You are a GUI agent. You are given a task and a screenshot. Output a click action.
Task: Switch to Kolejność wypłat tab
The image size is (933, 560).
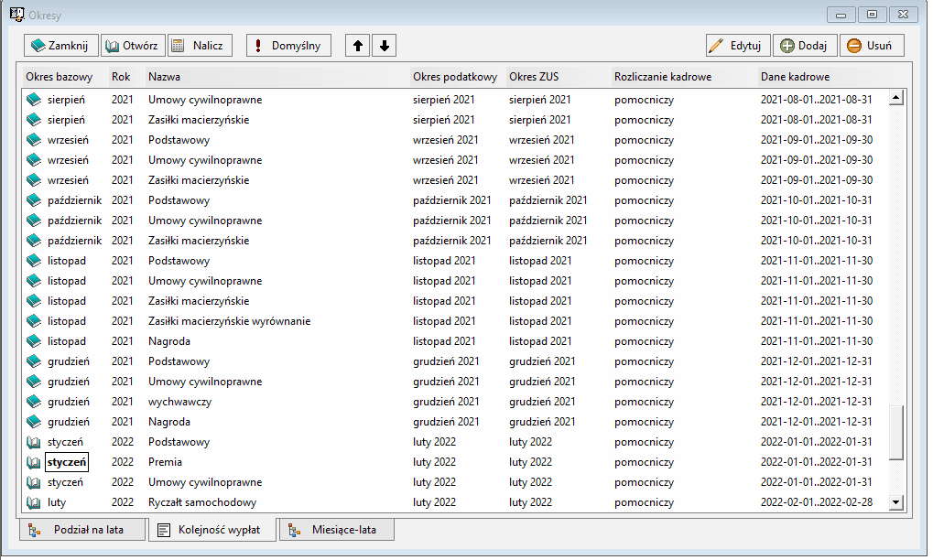tap(212, 530)
